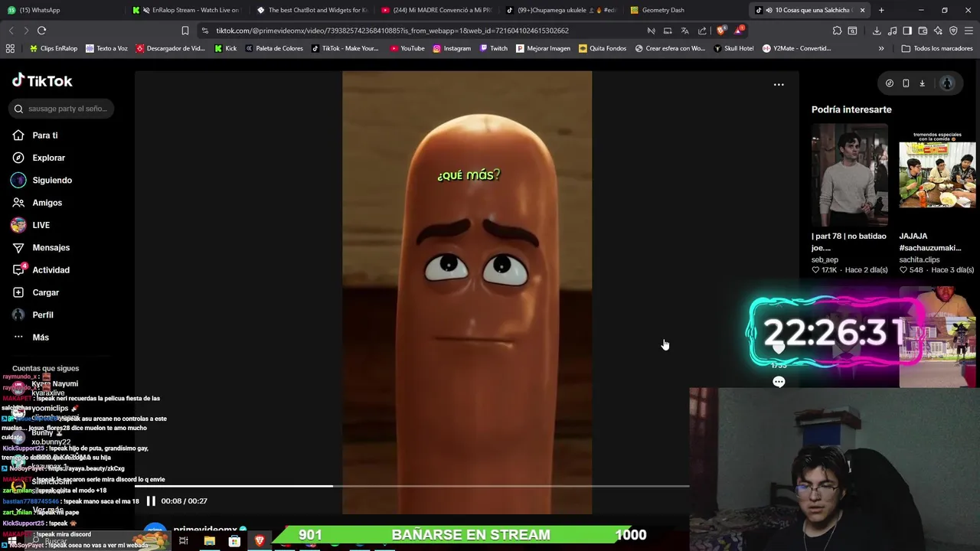Open the YouTube bookmark

407,48
